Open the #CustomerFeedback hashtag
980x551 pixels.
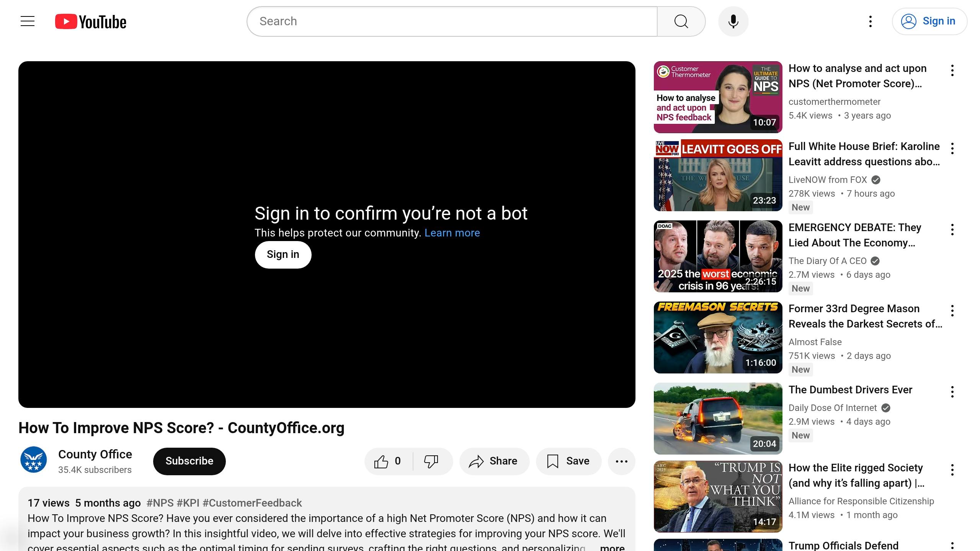click(x=252, y=502)
